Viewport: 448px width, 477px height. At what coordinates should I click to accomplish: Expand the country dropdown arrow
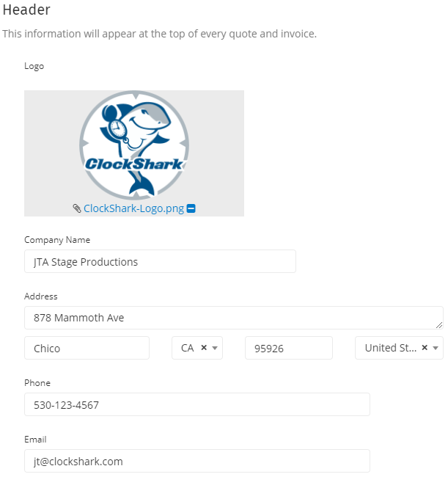click(436, 348)
